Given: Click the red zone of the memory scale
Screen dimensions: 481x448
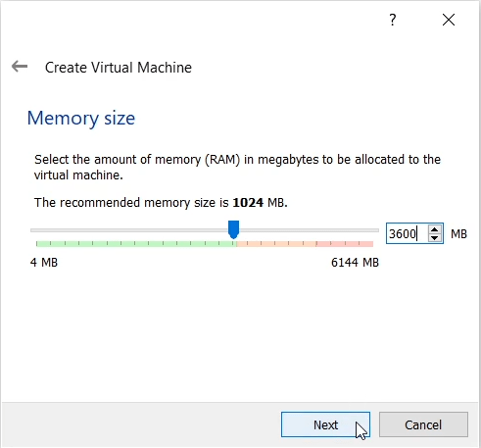Looking at the screenshot, I should tap(345, 244).
